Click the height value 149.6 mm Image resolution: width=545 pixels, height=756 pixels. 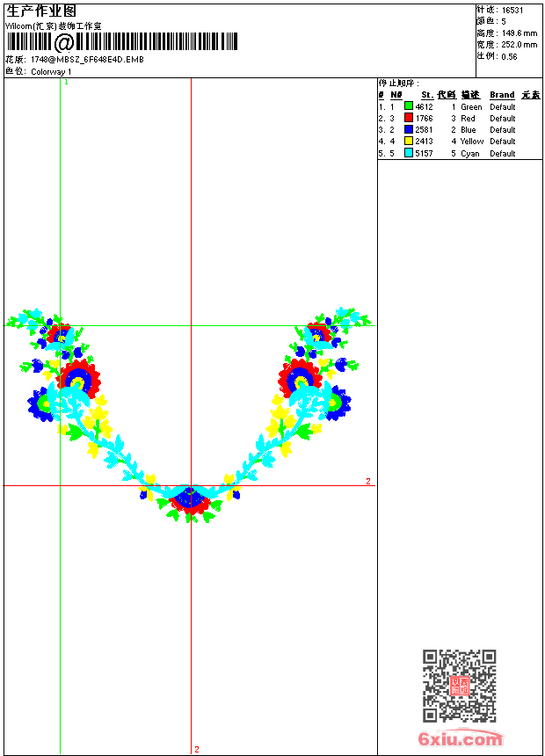tap(519, 33)
